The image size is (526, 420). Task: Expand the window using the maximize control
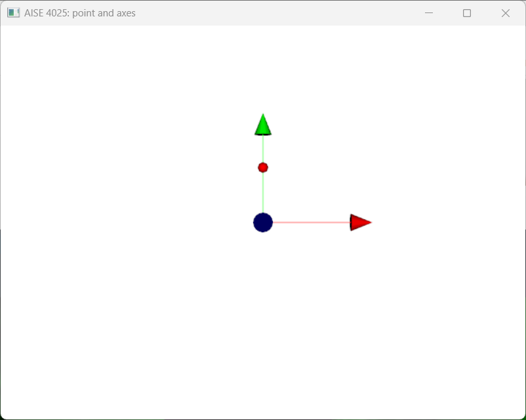(x=466, y=12)
